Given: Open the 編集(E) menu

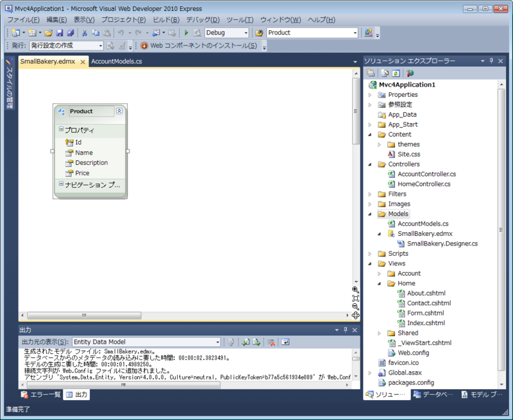Looking at the screenshot, I should click(x=56, y=20).
